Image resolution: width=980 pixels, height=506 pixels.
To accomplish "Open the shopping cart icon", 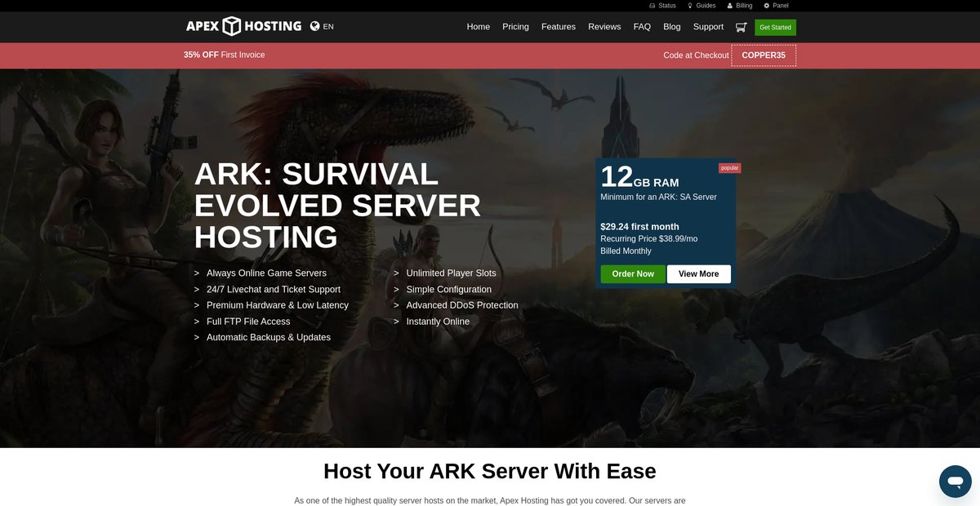I will point(741,27).
